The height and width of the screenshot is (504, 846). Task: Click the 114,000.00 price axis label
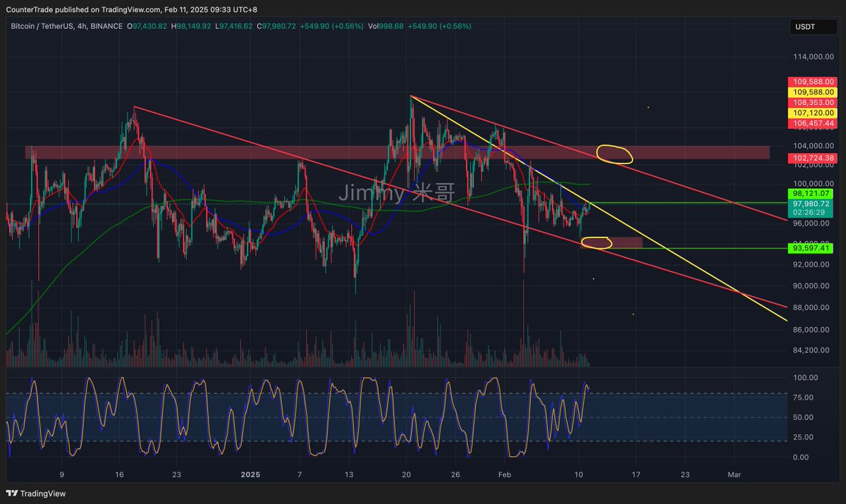point(814,56)
